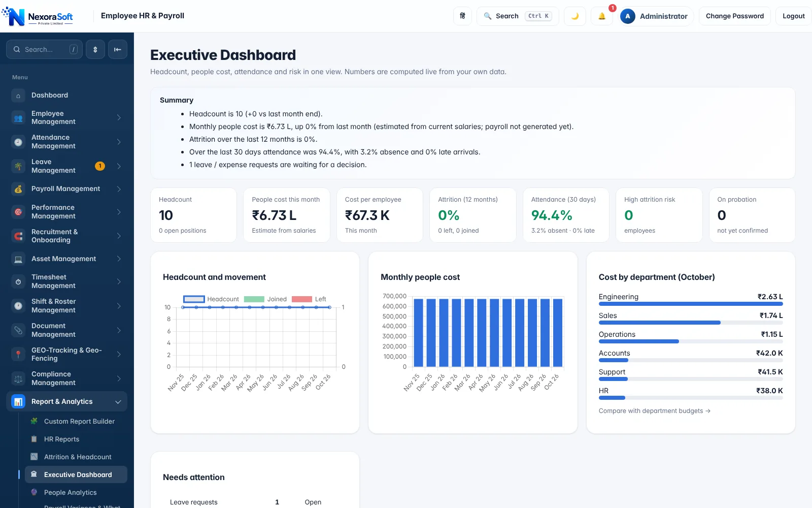Click the Attendance Management clock icon

[x=18, y=142]
